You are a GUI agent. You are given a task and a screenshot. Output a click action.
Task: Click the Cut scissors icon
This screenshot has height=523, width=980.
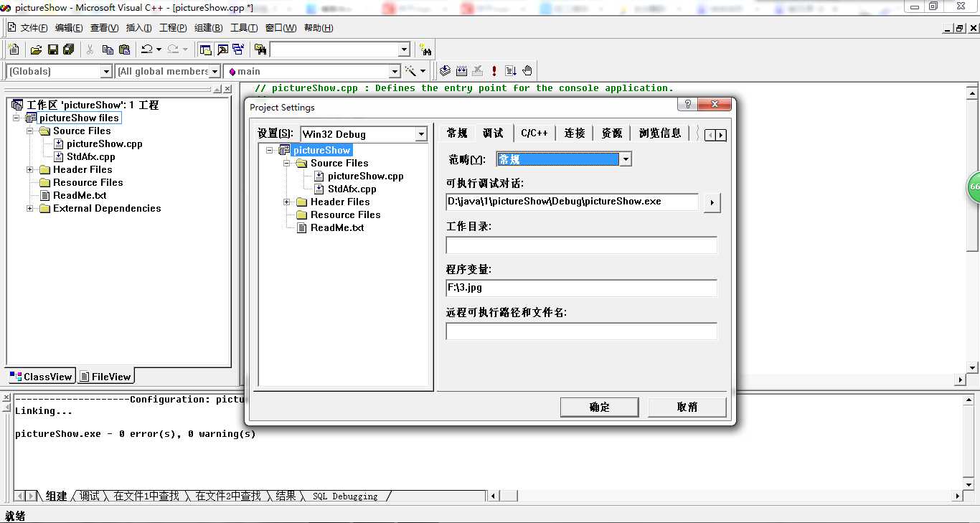coord(90,50)
